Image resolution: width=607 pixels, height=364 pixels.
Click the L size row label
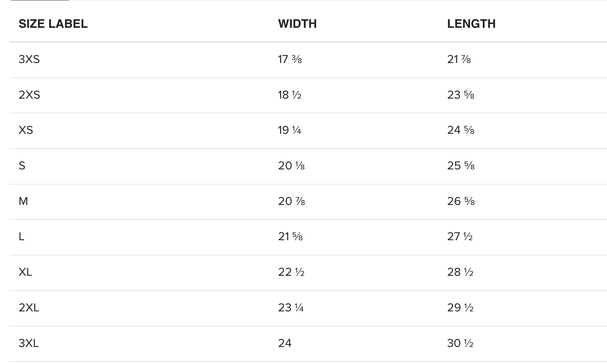click(x=21, y=236)
